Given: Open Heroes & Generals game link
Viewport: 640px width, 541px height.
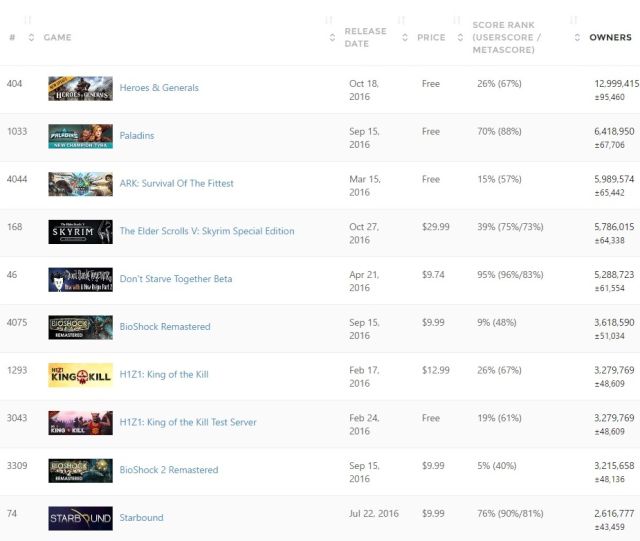Looking at the screenshot, I should [159, 88].
